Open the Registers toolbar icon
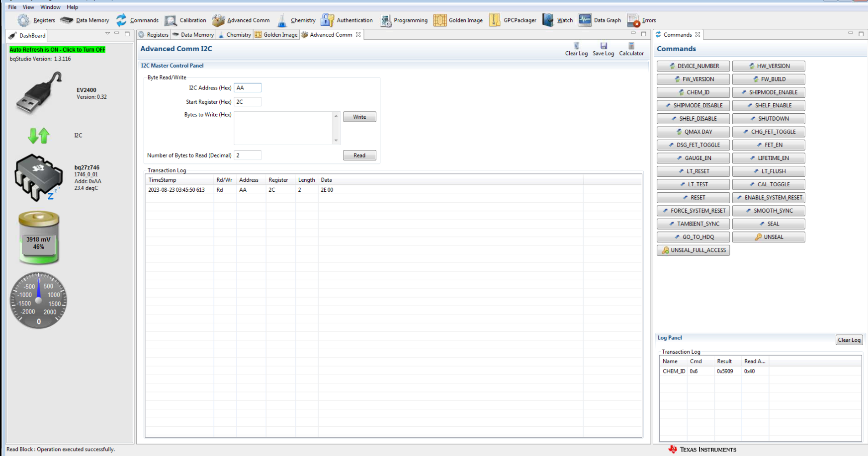The image size is (868, 456). 36,20
